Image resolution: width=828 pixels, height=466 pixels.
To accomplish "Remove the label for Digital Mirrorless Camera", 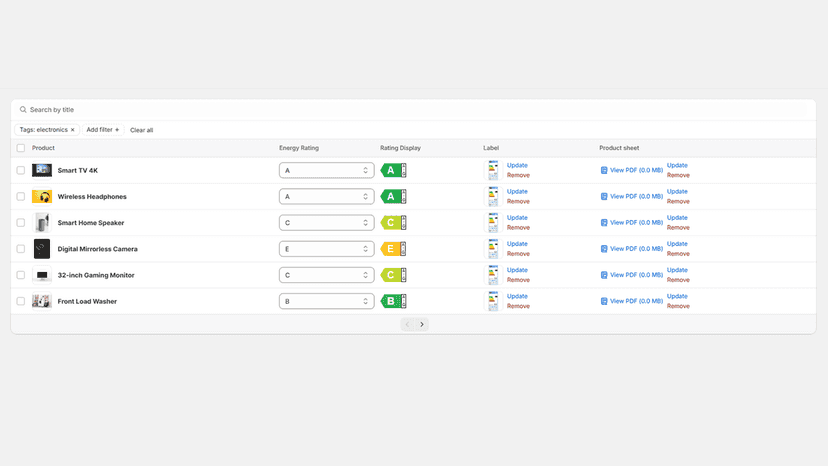I will click(518, 254).
